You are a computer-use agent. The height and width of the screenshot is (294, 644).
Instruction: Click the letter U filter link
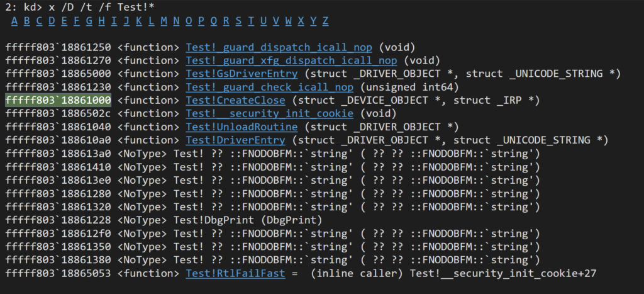264,21
